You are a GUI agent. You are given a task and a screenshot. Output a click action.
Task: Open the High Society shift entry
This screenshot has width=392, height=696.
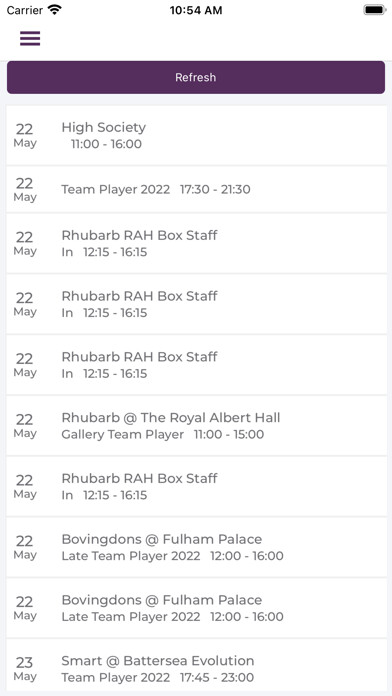[x=196, y=135]
